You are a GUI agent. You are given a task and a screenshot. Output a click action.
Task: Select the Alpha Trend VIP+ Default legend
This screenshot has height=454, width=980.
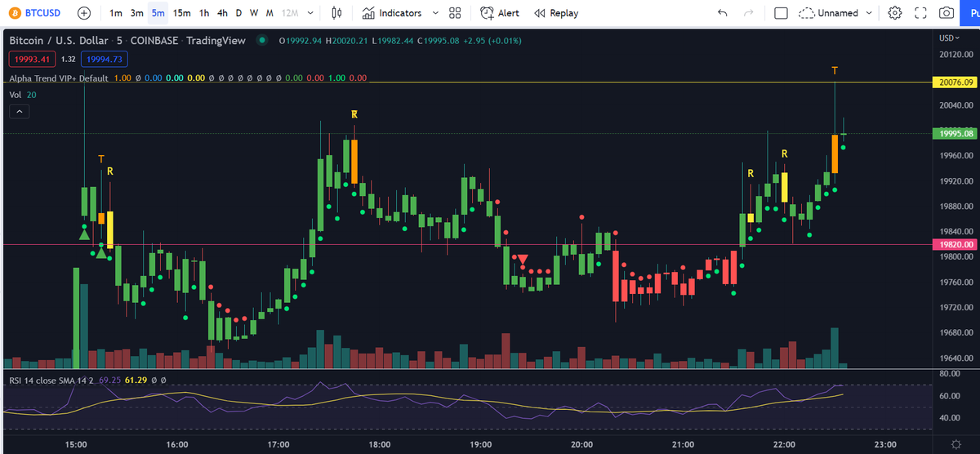pyautogui.click(x=59, y=78)
